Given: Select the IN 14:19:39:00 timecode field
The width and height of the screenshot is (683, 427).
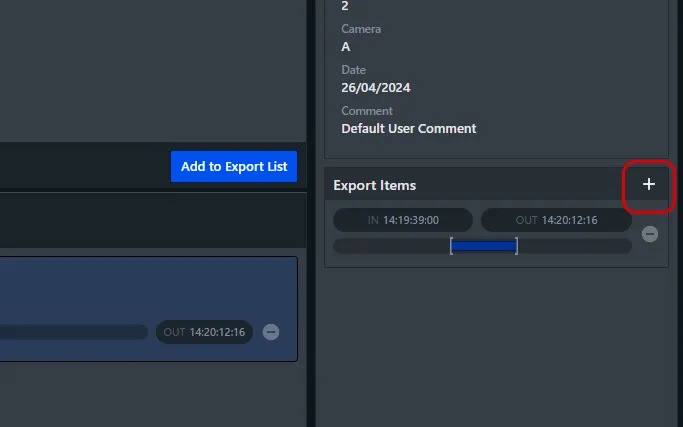Looking at the screenshot, I should click(403, 220).
